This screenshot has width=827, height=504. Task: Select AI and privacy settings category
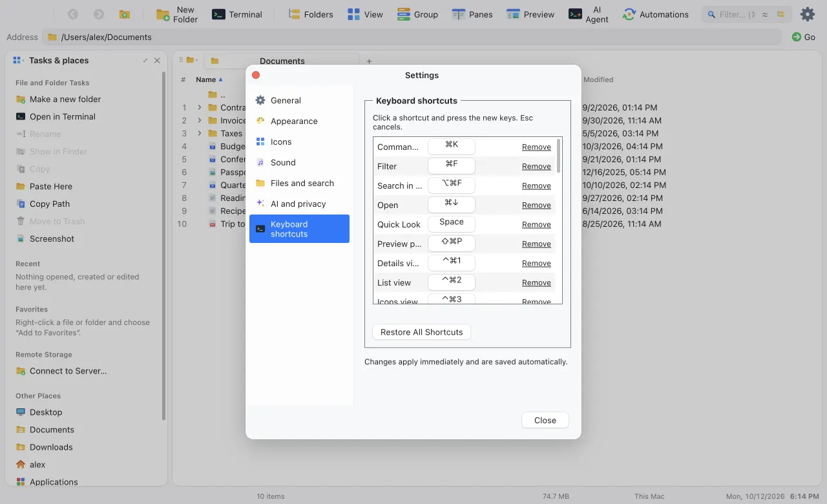click(x=299, y=204)
